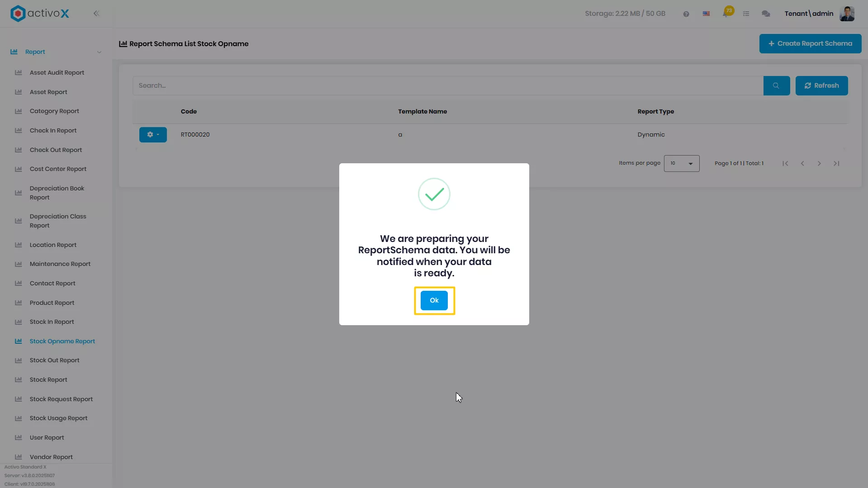
Task: Open Maintenance Report
Action: click(60, 264)
